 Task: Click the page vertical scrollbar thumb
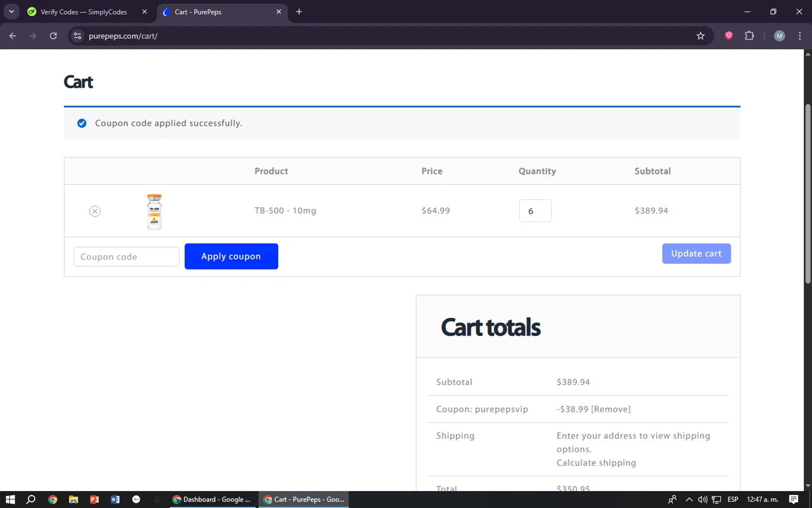(x=808, y=193)
